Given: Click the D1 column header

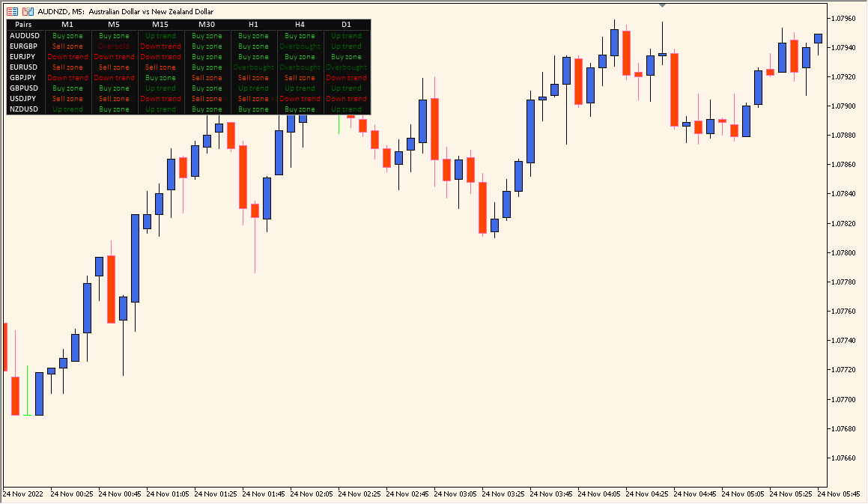Looking at the screenshot, I should (345, 24).
